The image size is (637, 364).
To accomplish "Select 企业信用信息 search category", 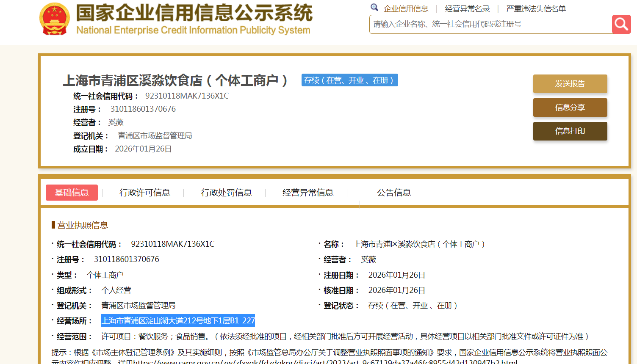I will point(406,9).
